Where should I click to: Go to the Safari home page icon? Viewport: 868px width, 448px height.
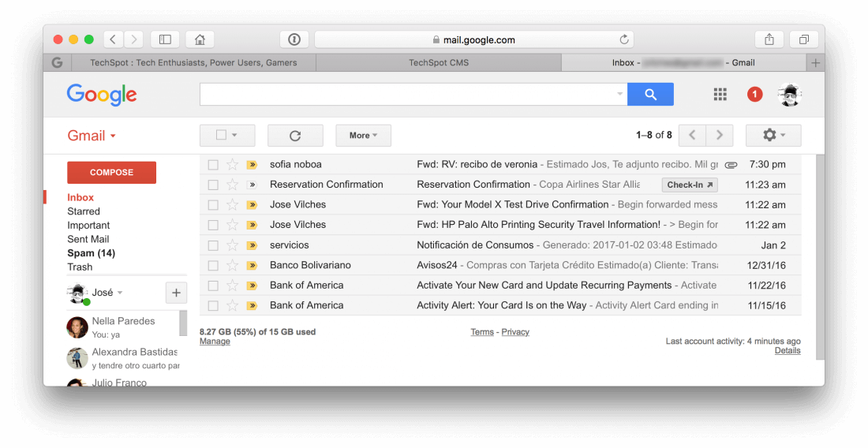[200, 39]
